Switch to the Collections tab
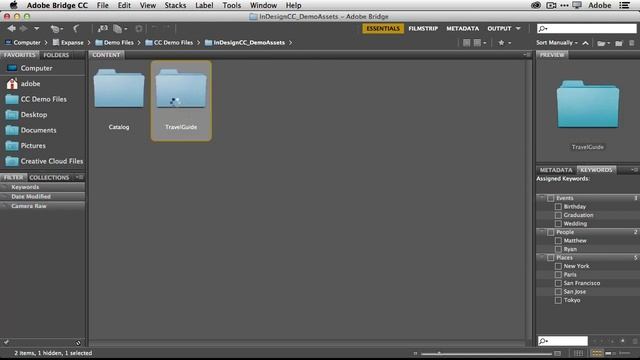The width and height of the screenshot is (640, 360). (49, 178)
